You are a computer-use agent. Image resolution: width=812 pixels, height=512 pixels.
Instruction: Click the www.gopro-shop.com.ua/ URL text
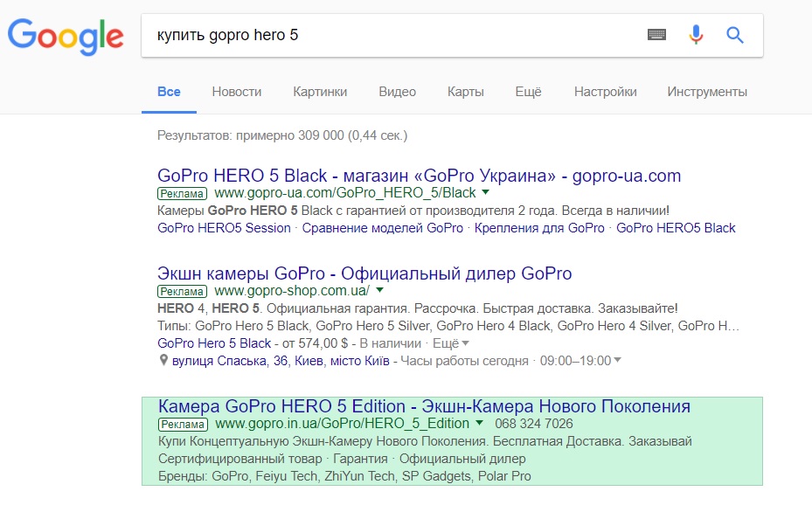pyautogui.click(x=292, y=290)
